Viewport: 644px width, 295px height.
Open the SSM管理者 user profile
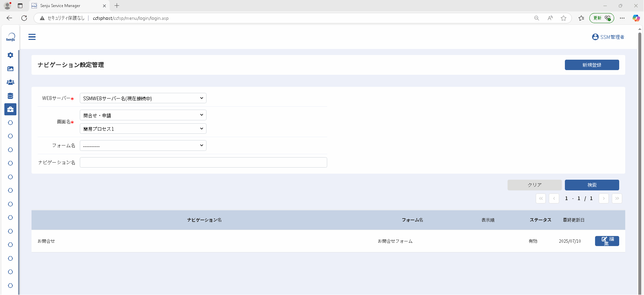pos(608,37)
